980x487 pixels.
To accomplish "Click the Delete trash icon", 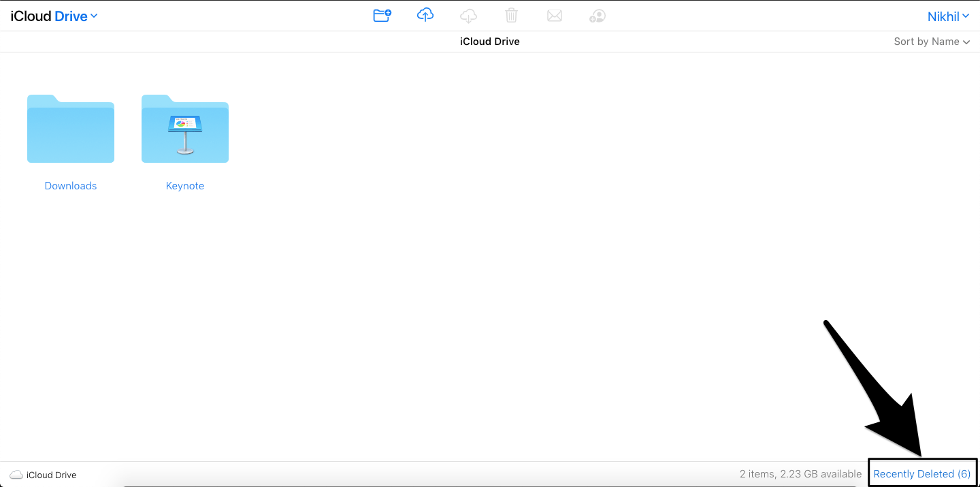I will 511,15.
